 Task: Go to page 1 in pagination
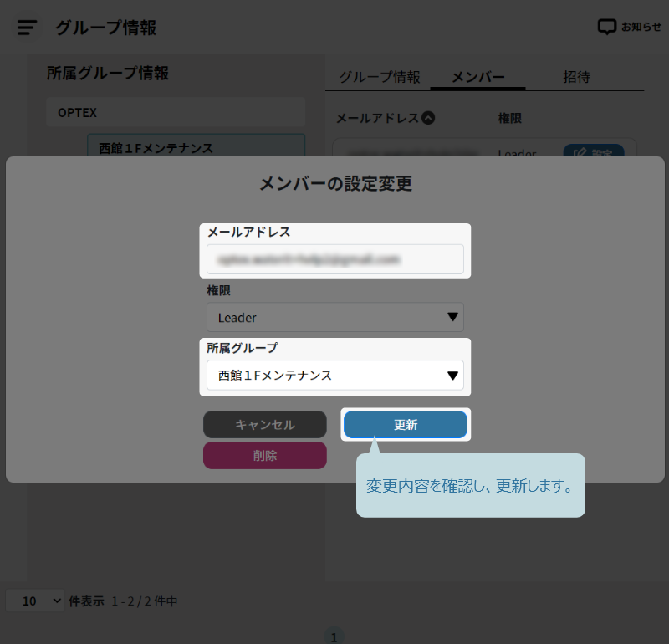[x=334, y=636]
